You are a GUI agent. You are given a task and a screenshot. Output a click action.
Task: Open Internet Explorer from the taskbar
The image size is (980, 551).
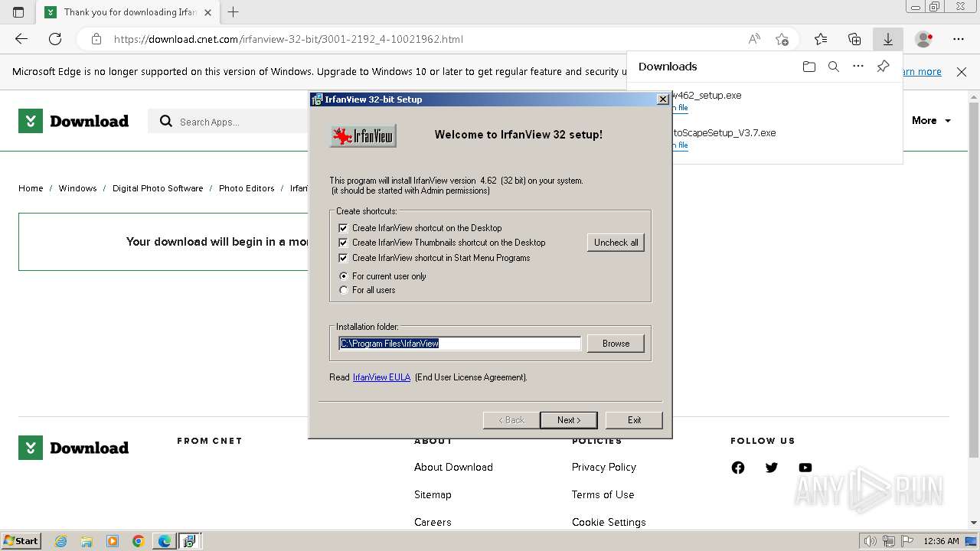point(60,541)
